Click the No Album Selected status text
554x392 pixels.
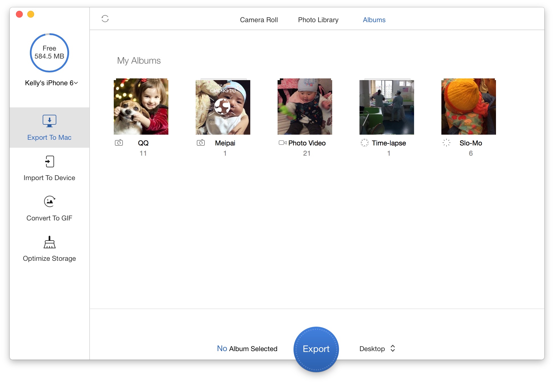(247, 349)
